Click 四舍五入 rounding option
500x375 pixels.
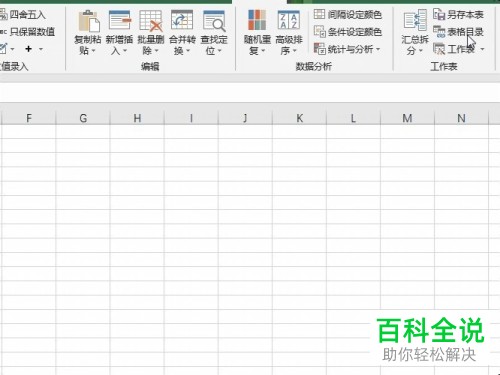pyautogui.click(x=23, y=15)
